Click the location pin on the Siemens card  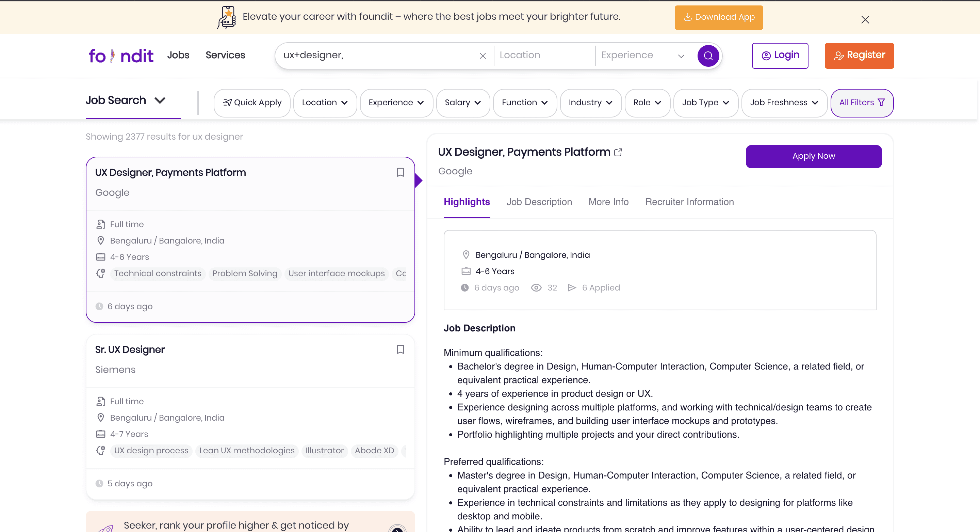[100, 418]
